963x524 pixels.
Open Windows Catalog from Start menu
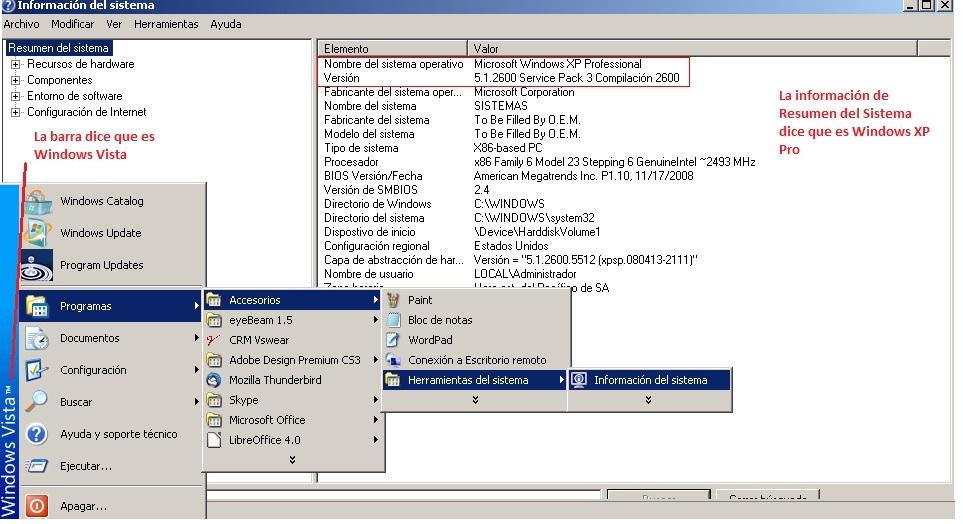(x=101, y=201)
